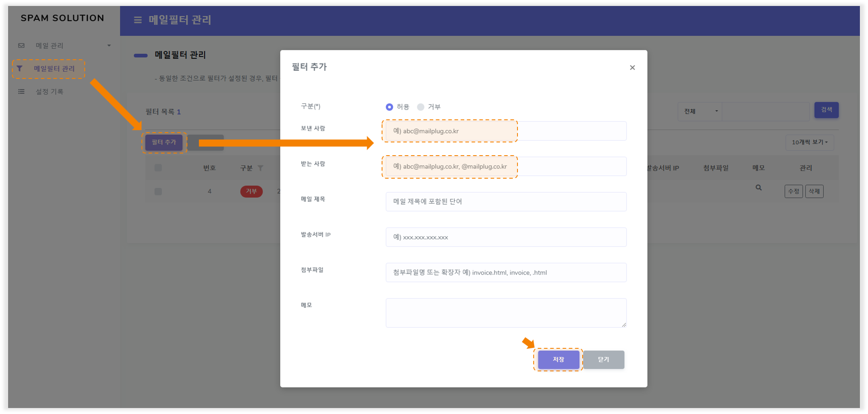Click the 필터 추가 button above the table
The width and height of the screenshot is (868, 414).
tap(164, 142)
